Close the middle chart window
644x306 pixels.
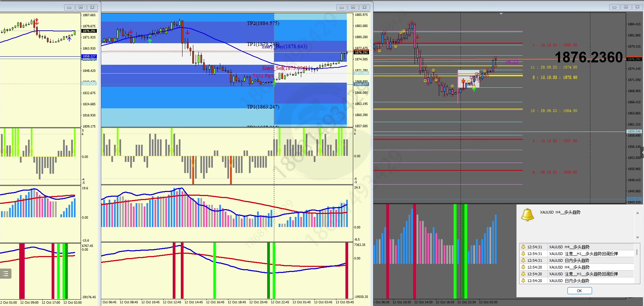(x=364, y=7)
